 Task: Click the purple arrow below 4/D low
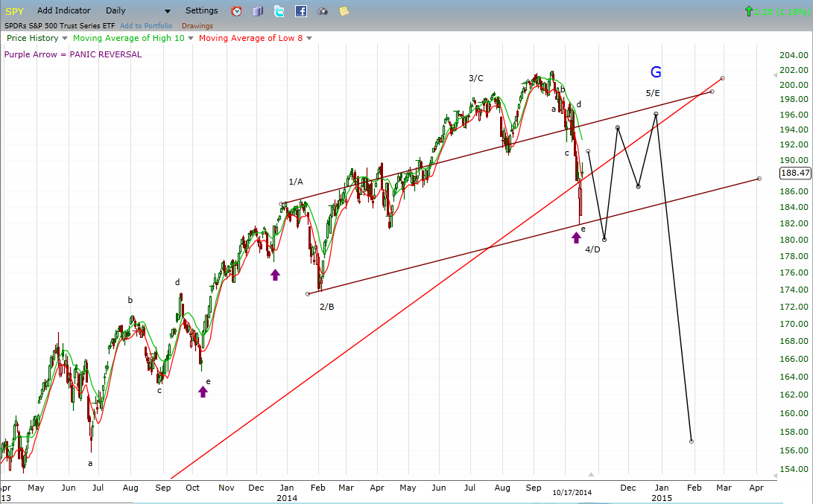point(576,237)
